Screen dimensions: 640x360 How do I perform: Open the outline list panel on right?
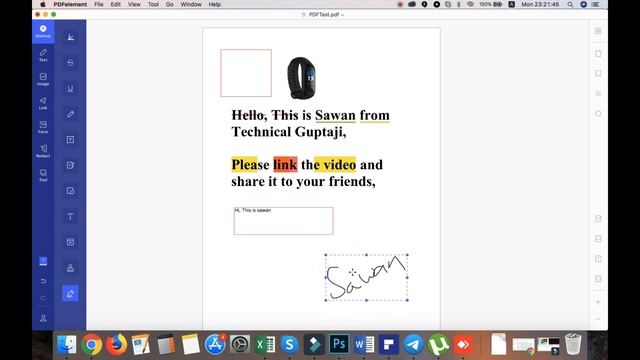598,93
